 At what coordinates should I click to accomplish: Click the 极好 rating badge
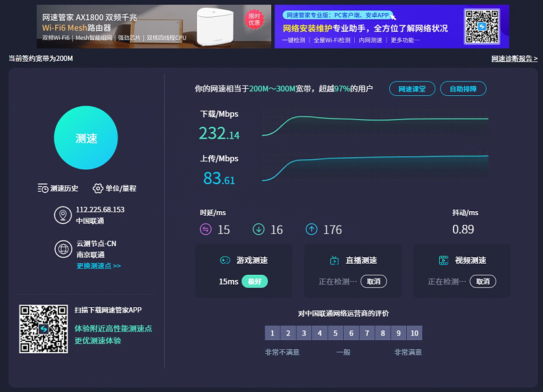coord(254,281)
